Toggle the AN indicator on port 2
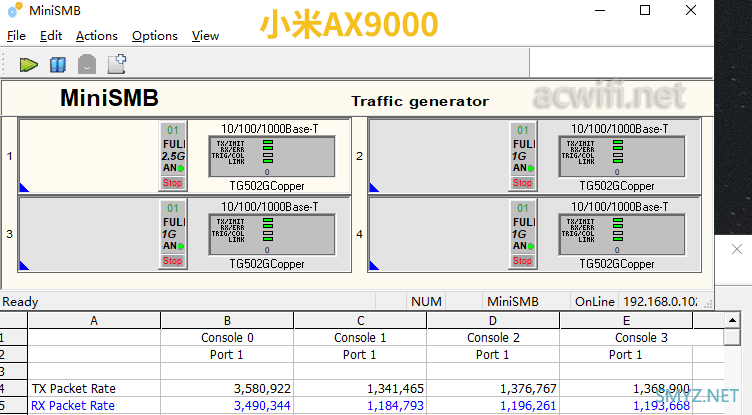Viewport: 752px width, 415px height. click(522, 169)
